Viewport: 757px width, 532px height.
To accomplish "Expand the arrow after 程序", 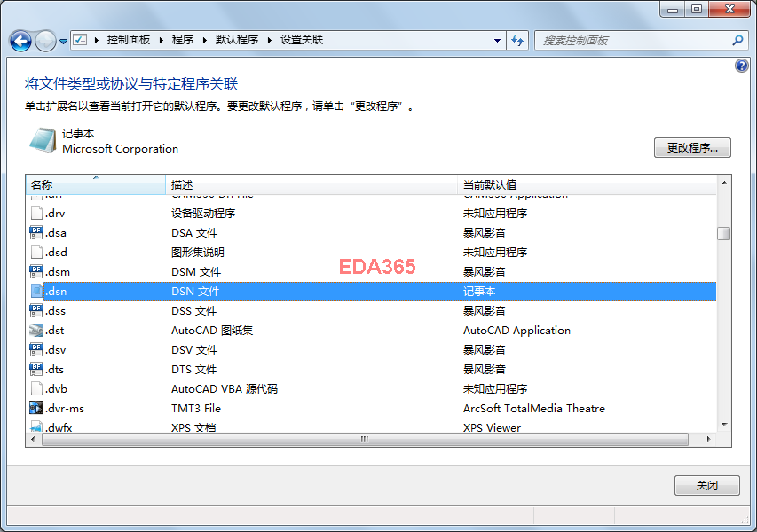I will [205, 40].
